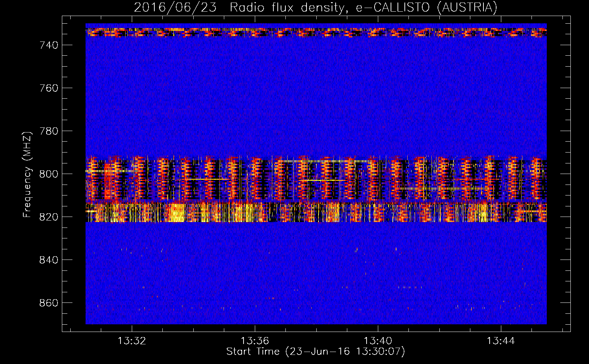
Task: Select the 760 frequency tick label
Action: click(x=49, y=88)
